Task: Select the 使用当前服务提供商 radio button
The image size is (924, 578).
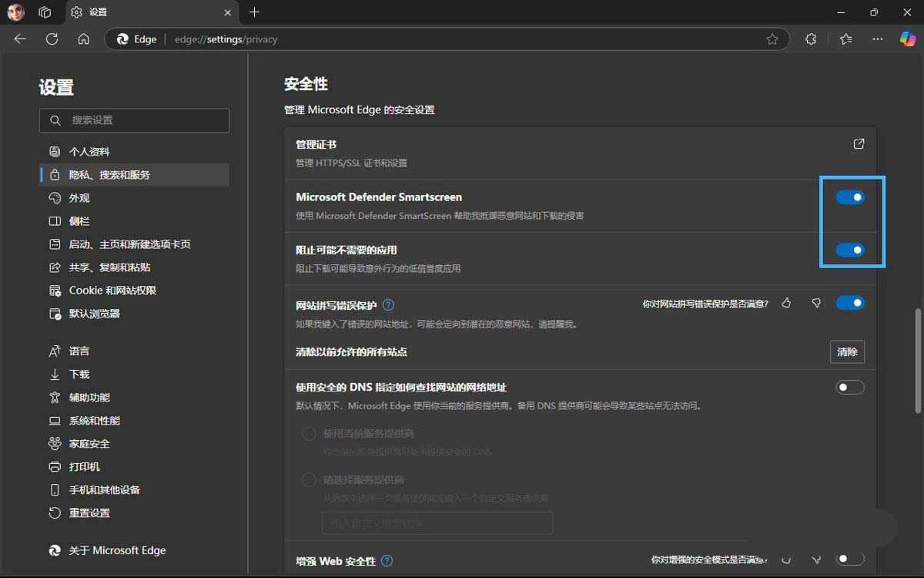Action: tap(309, 434)
